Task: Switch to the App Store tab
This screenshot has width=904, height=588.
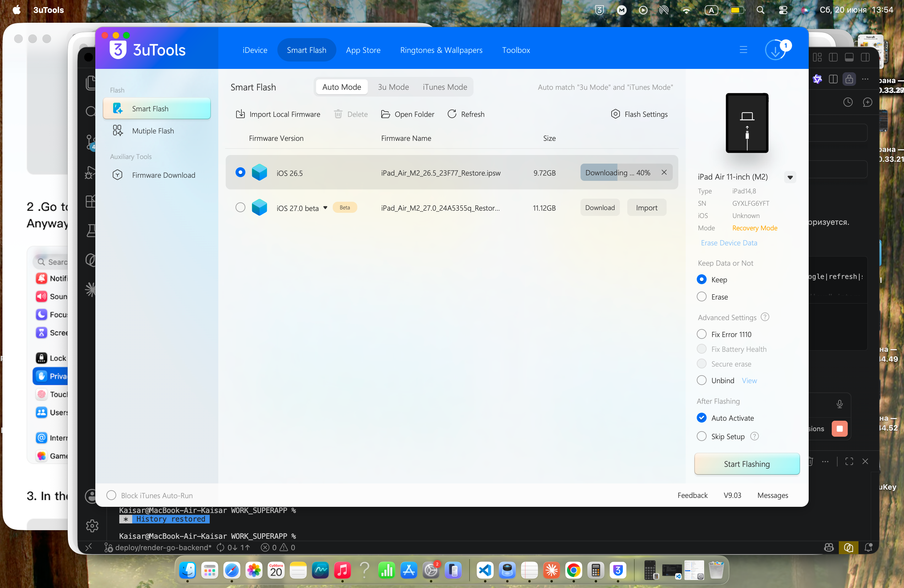Action: [363, 50]
